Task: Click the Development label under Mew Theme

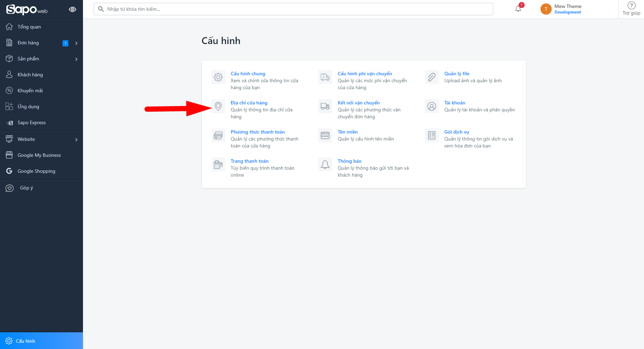Action: 568,12
